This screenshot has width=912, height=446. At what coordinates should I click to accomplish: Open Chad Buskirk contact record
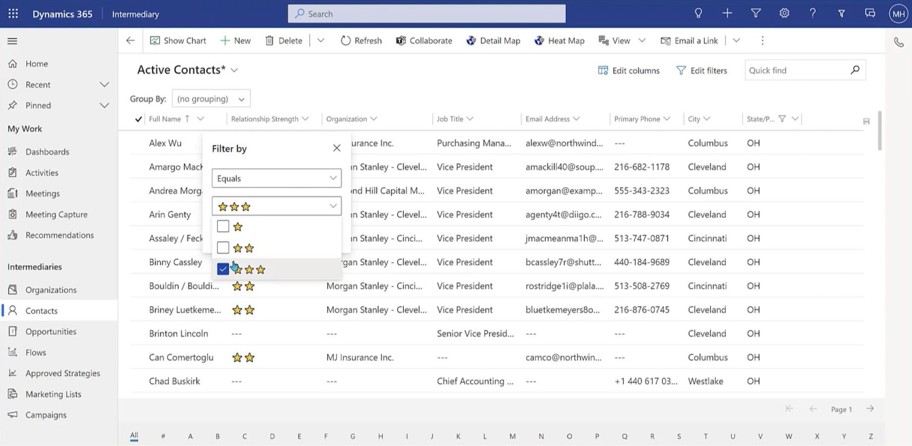(x=175, y=381)
